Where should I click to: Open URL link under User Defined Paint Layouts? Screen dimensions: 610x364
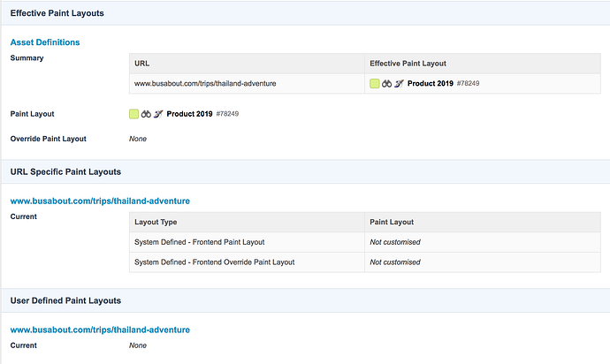click(x=100, y=330)
